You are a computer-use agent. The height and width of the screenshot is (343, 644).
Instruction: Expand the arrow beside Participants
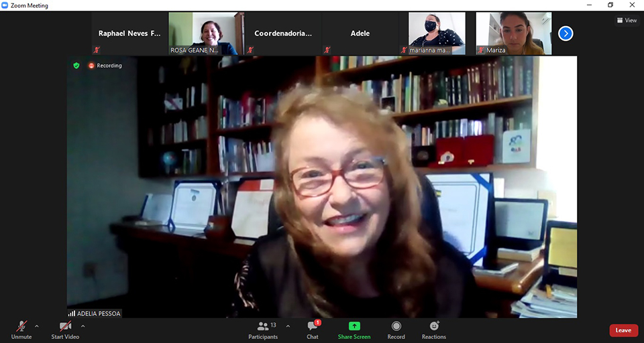[x=288, y=326]
